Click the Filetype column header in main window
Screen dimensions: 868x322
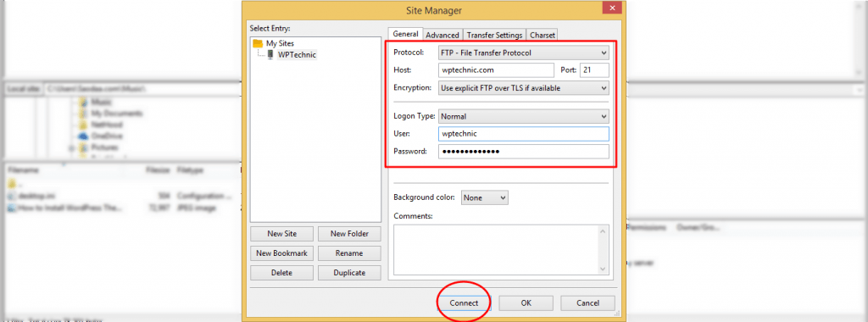[x=190, y=171]
